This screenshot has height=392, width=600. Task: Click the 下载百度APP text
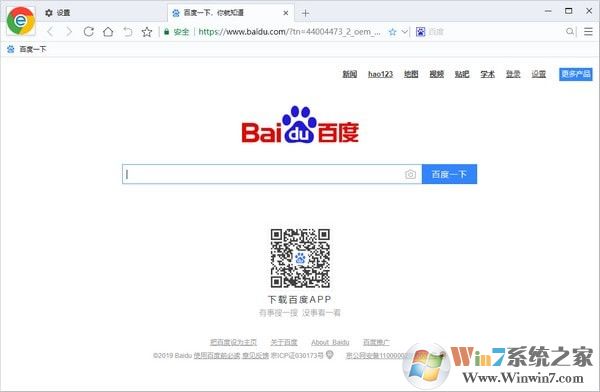coord(300,299)
